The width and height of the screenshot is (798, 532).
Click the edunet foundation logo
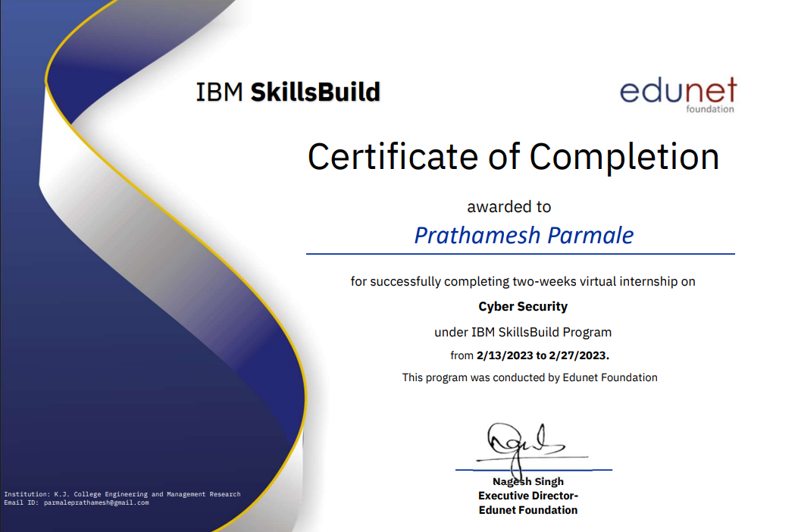[678, 92]
